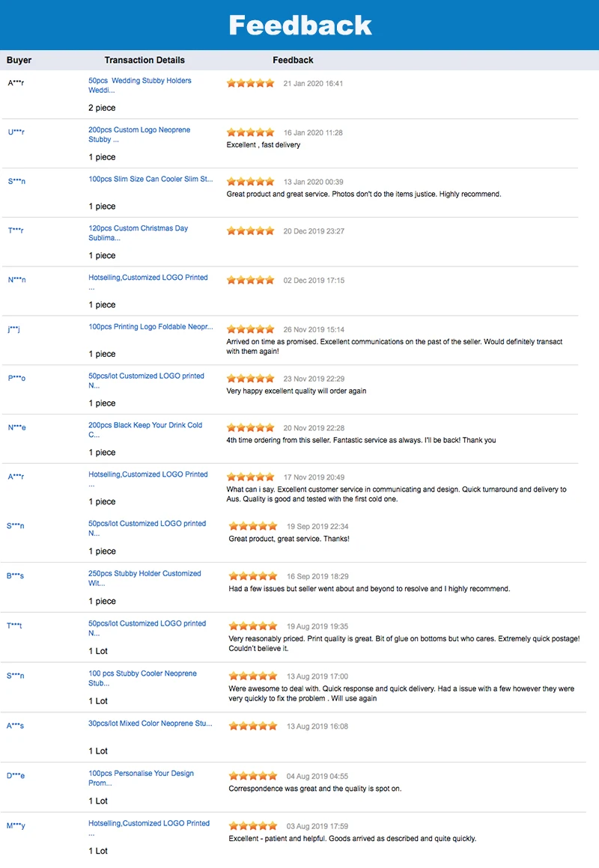Screen dimensions: 599x868
Task: Open 200pcs Black Keep Your Drink Cold link
Action: (x=145, y=430)
